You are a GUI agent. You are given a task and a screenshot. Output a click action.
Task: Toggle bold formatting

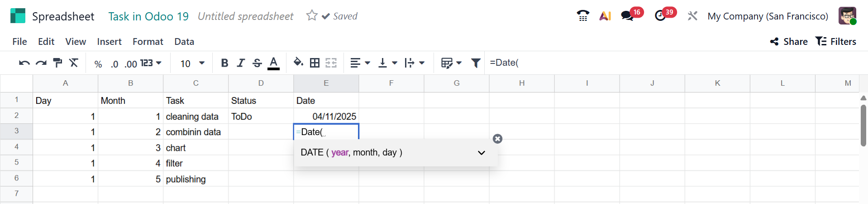coord(224,63)
